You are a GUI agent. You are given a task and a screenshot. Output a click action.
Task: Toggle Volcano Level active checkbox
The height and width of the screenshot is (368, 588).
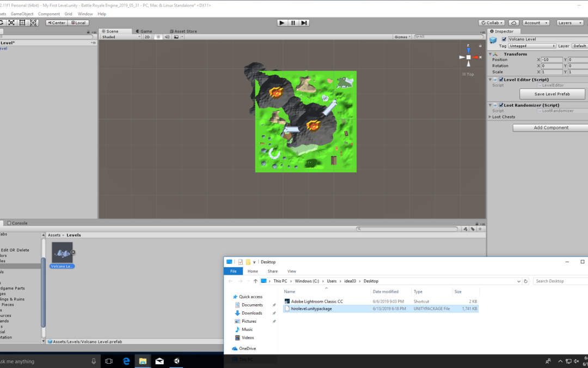point(504,39)
